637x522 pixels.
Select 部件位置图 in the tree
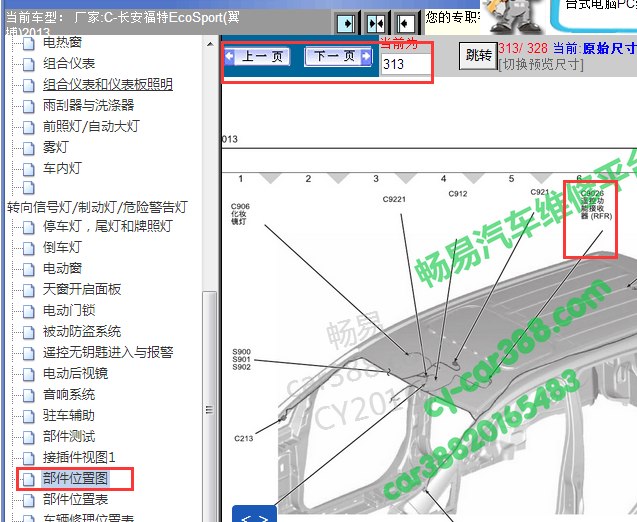pyautogui.click(x=76, y=479)
